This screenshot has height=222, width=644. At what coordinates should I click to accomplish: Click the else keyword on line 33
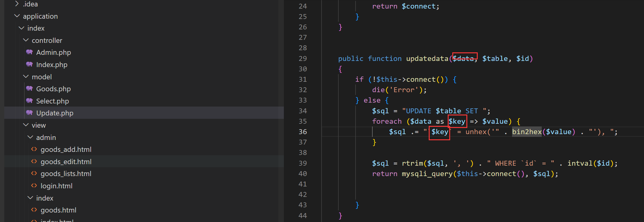(372, 100)
